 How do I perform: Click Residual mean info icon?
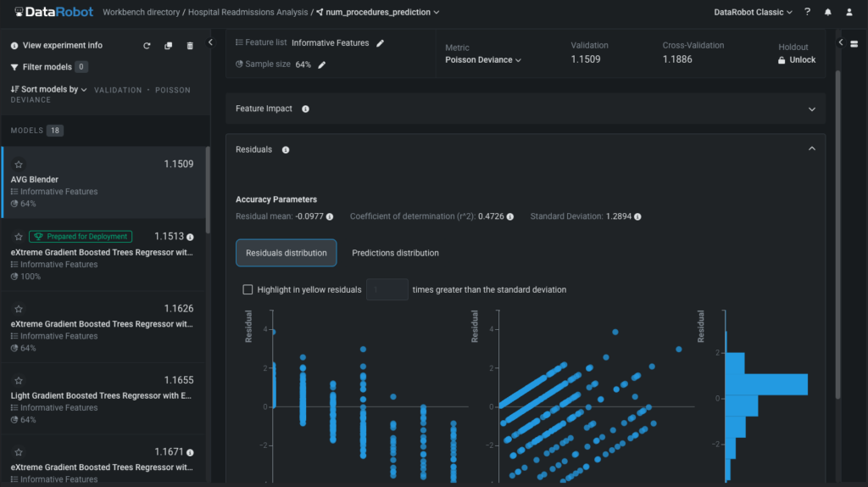pos(330,216)
